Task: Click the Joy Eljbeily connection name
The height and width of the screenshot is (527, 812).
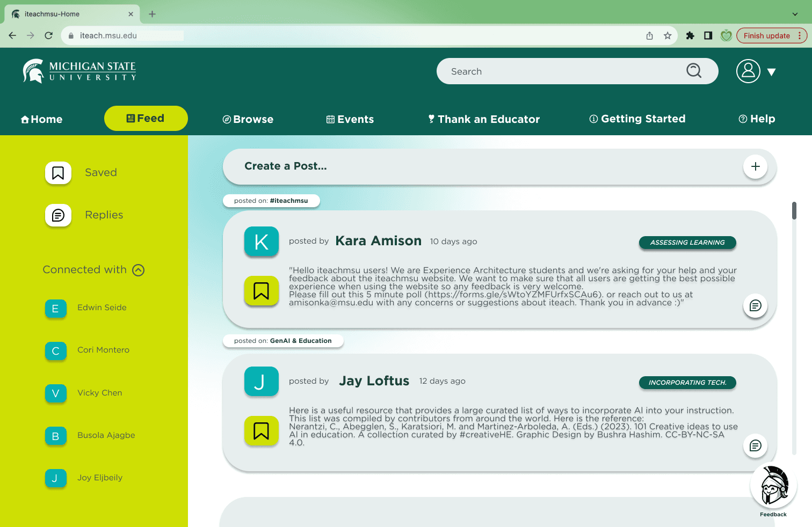Action: click(100, 478)
